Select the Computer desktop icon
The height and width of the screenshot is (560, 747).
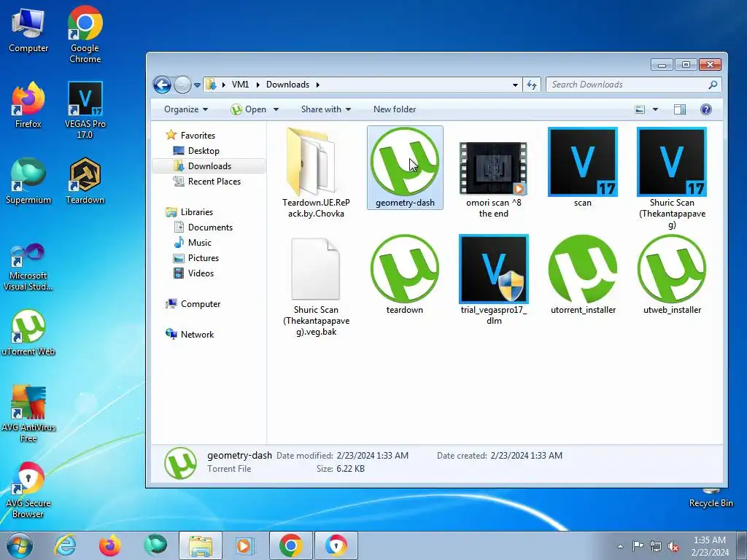pos(28,31)
